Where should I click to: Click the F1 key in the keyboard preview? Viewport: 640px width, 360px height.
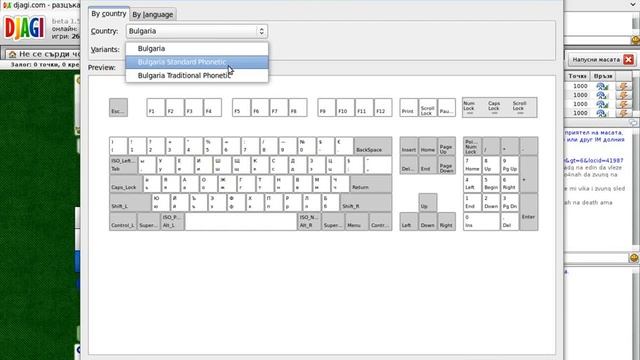pyautogui.click(x=156, y=107)
